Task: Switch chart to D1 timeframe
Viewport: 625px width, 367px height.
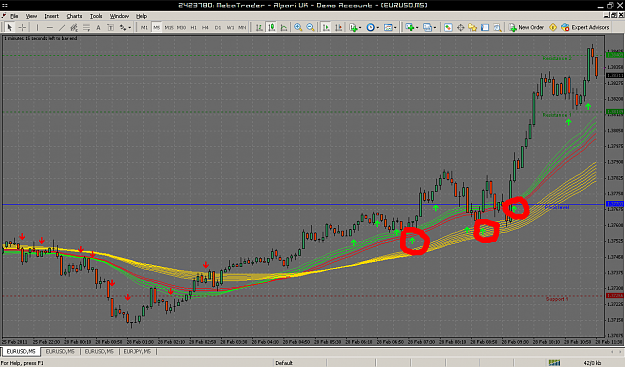Action: [x=218, y=27]
